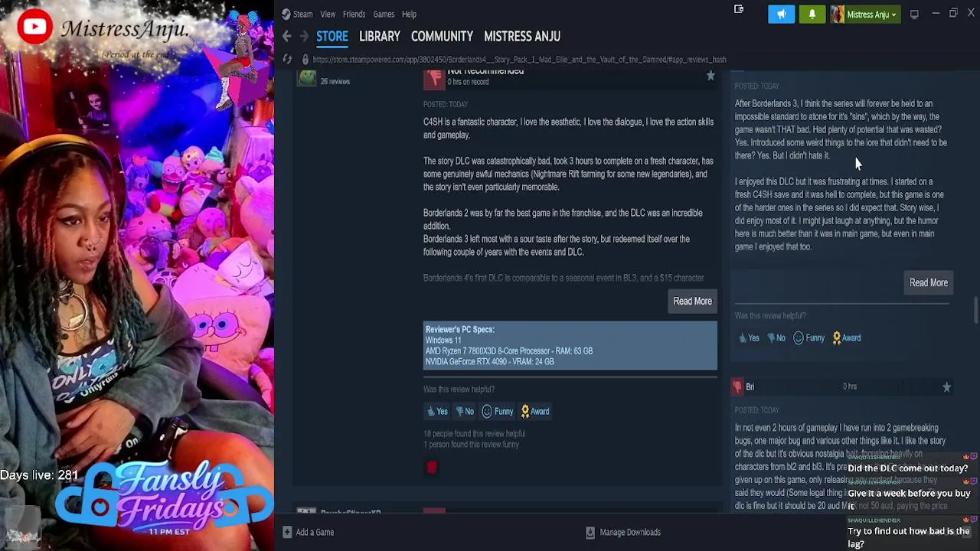Click the text '0 hrs on record'

[468, 82]
